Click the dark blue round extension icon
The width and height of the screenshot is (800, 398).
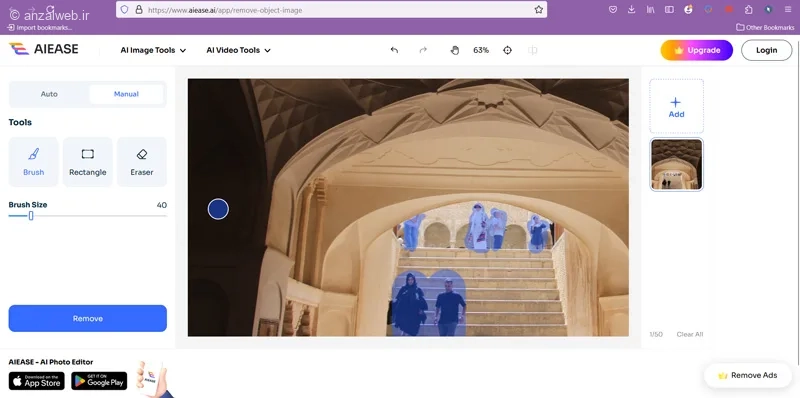(x=768, y=10)
